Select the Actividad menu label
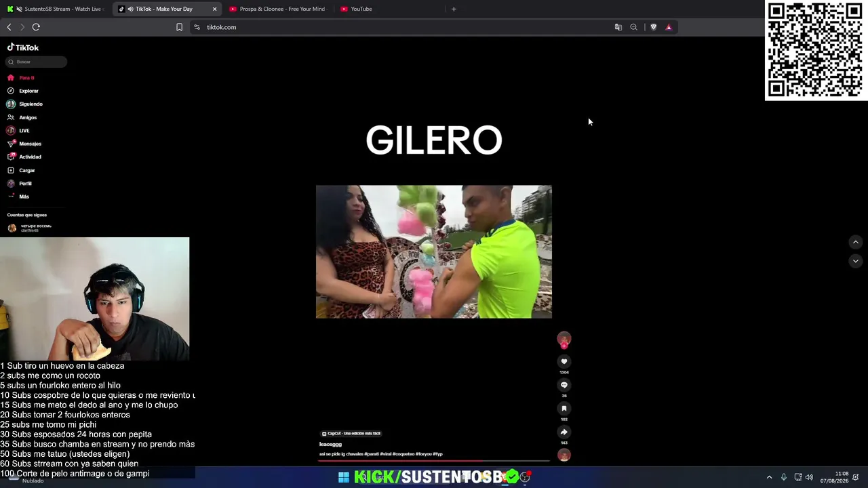This screenshot has height=488, width=868. click(x=30, y=157)
